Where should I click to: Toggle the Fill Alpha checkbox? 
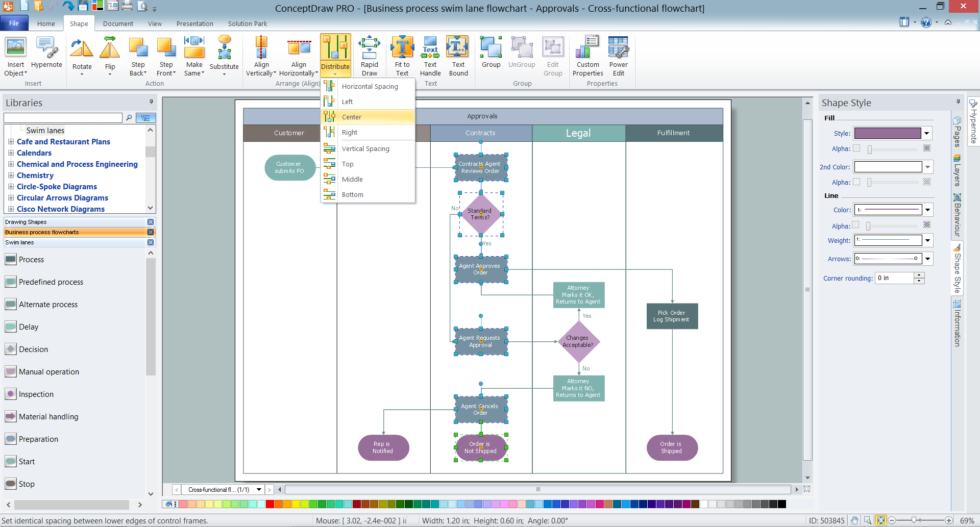click(x=856, y=148)
